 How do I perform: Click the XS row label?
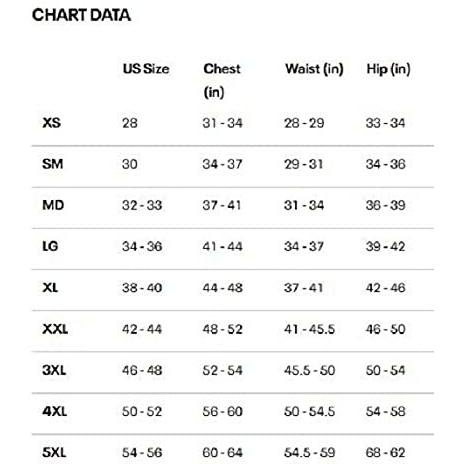tap(52, 123)
